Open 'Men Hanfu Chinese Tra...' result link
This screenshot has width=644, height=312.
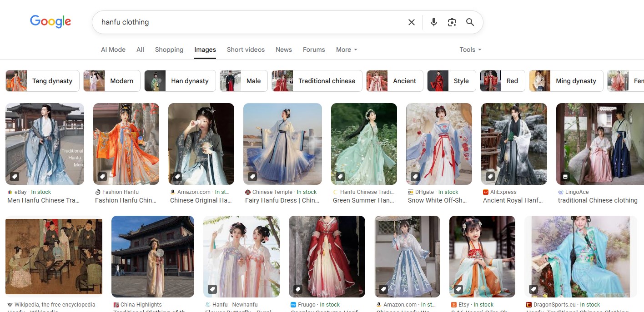coord(43,200)
